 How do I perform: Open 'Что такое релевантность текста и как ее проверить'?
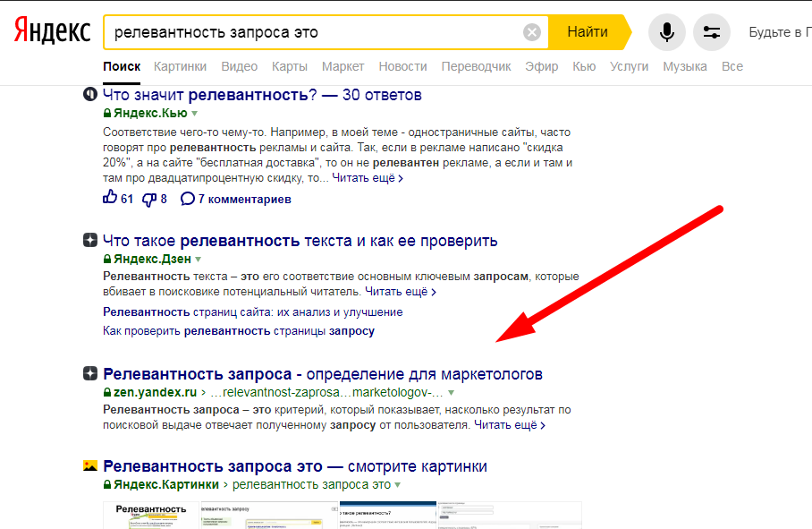tap(300, 241)
